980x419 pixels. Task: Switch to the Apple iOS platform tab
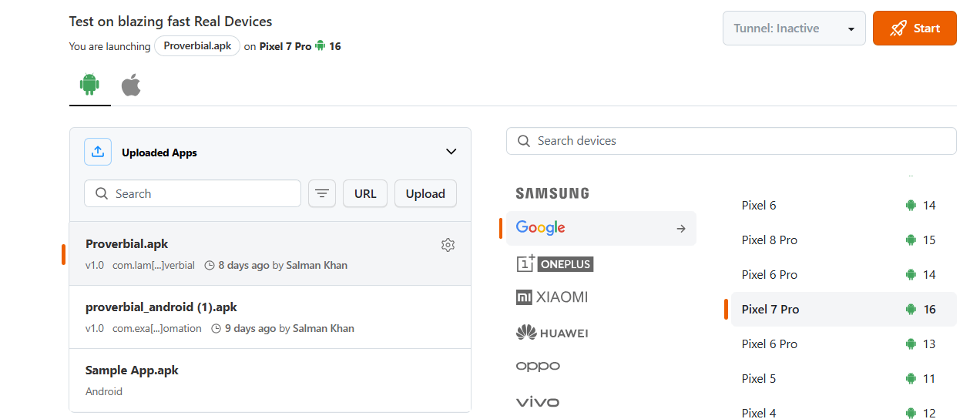click(x=131, y=85)
